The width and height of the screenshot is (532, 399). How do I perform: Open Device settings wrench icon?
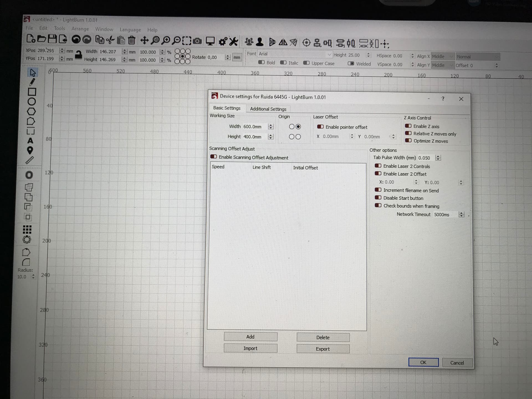click(234, 42)
